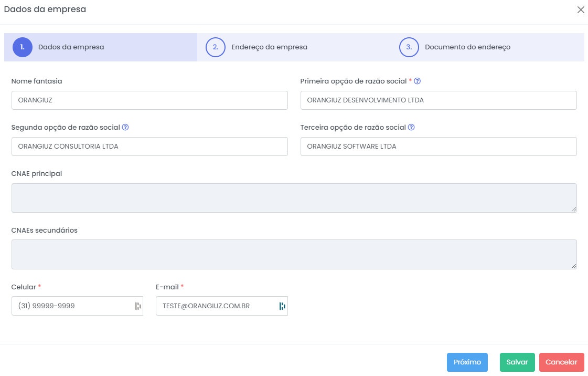Click the CNAE principal label
Image resolution: width=588 pixels, height=376 pixels.
(37, 174)
